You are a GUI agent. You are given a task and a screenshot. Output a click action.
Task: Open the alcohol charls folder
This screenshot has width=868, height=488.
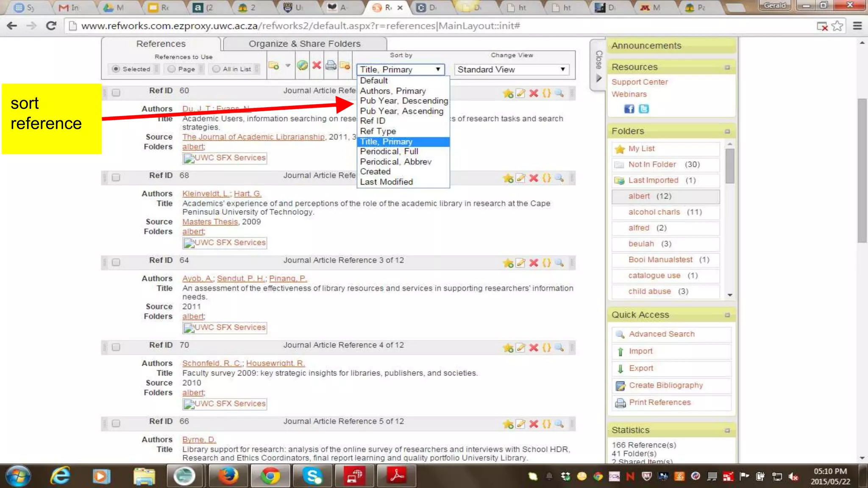coord(654,212)
